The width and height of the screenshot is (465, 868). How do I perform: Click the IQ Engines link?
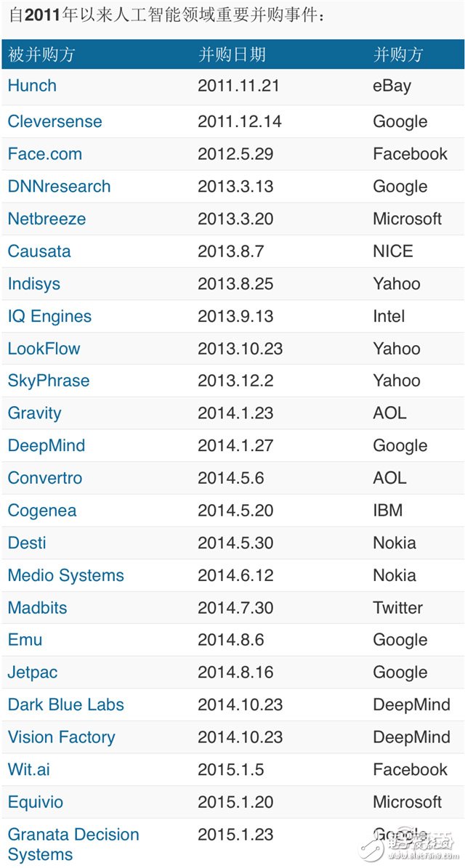tap(49, 317)
